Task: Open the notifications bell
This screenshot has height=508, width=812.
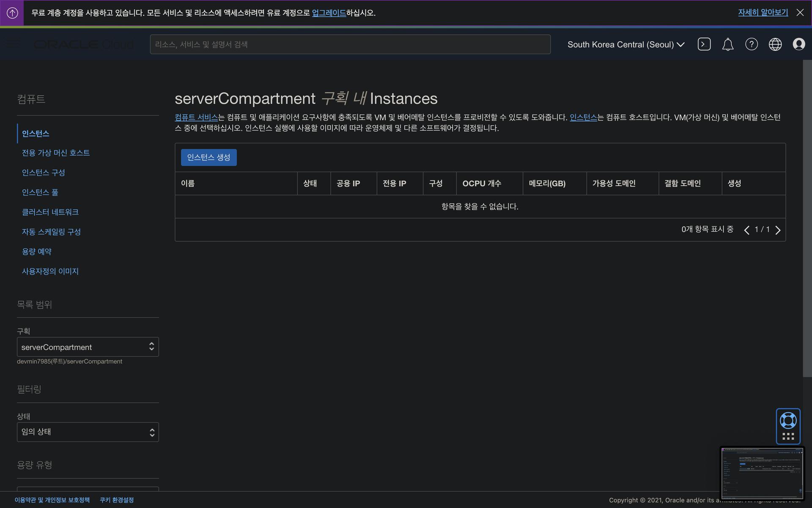Action: click(727, 44)
